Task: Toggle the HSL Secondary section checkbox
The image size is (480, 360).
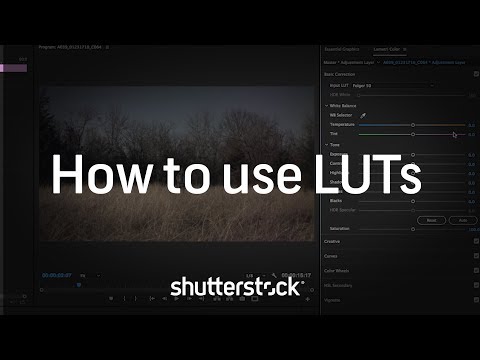Action: pos(476,285)
